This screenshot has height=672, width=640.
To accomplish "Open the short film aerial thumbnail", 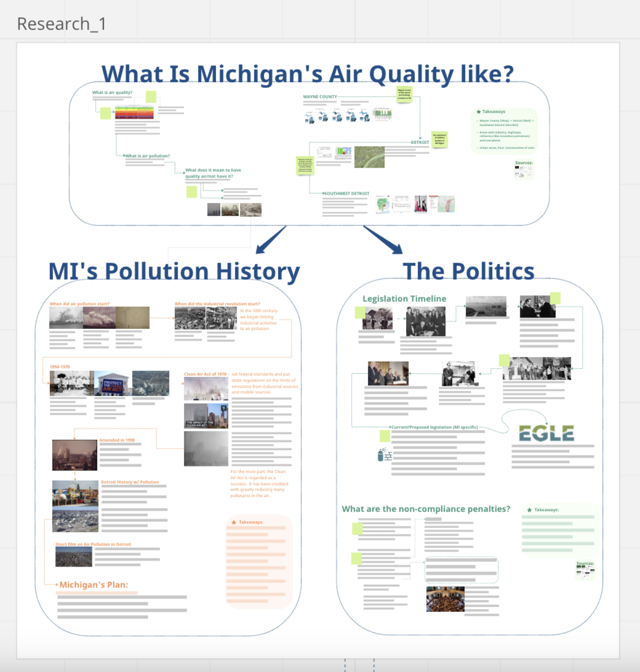I will [74, 557].
